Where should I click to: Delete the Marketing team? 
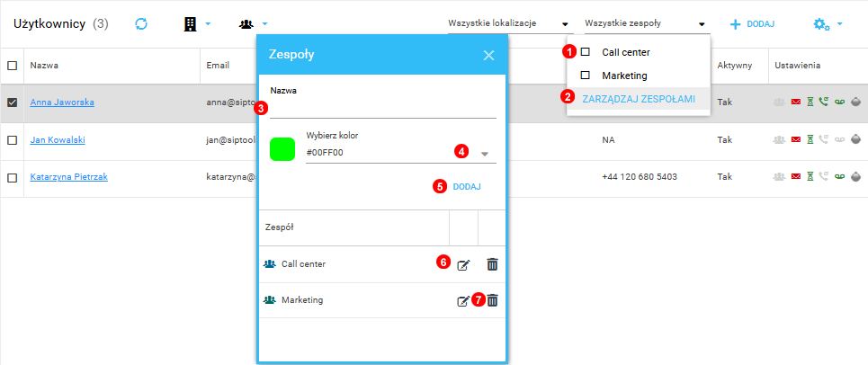tap(492, 300)
